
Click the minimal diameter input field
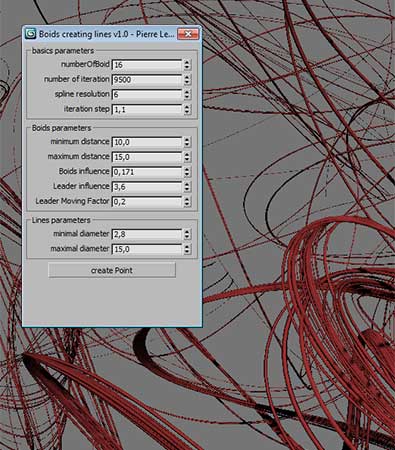(x=147, y=234)
